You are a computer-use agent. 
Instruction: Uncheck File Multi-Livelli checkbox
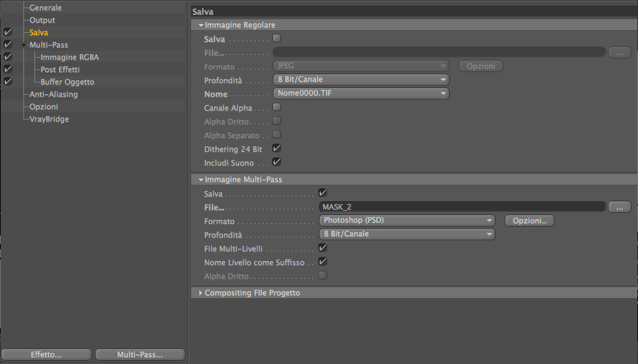[x=322, y=248]
